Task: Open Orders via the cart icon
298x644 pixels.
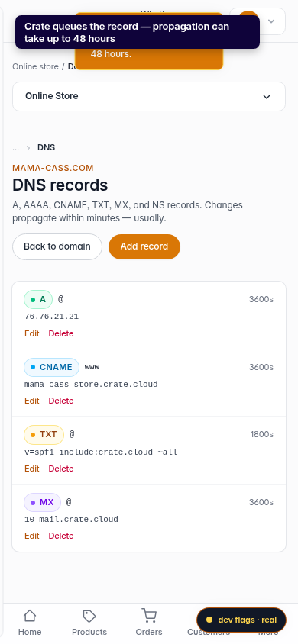Action: pyautogui.click(x=149, y=622)
